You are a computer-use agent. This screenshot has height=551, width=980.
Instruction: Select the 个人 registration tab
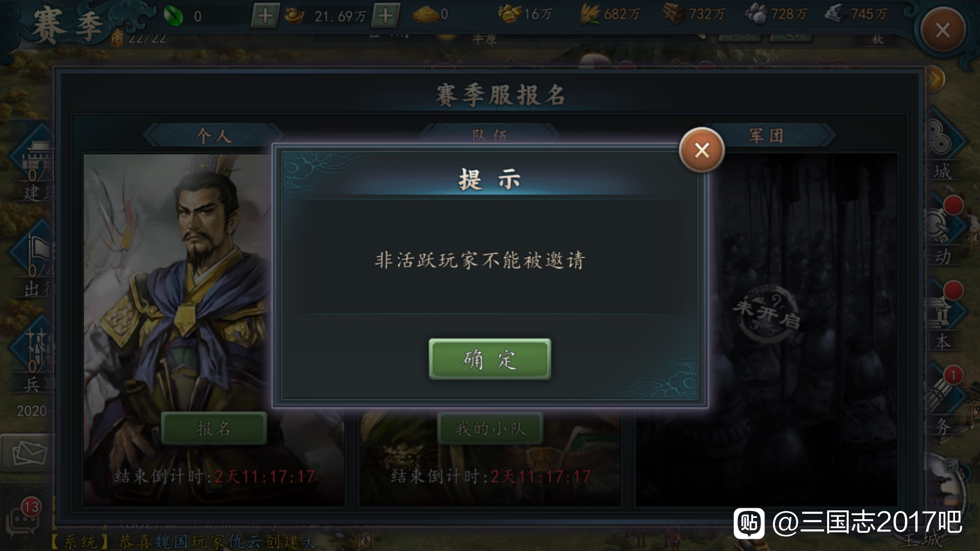point(214,135)
